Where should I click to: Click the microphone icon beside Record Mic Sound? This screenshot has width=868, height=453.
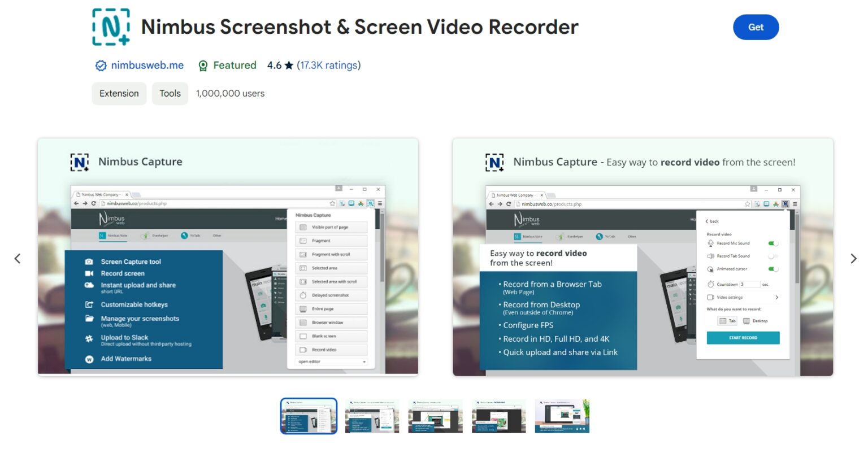(711, 243)
